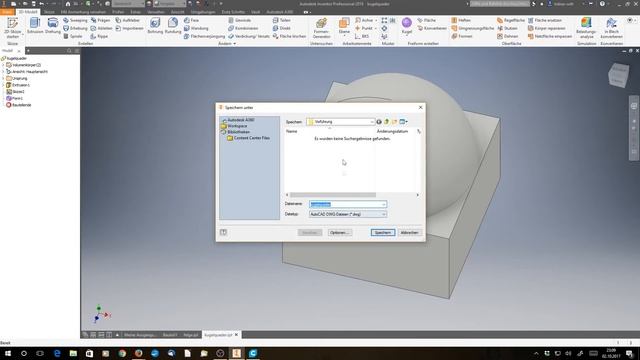Select Content Center Files folder

(249, 138)
